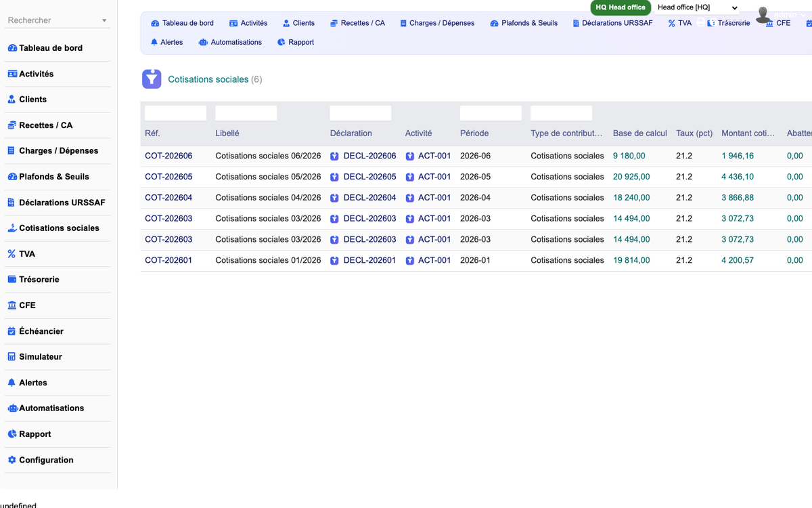
Task: Open the Activités tab in the top bar
Action: pos(248,23)
